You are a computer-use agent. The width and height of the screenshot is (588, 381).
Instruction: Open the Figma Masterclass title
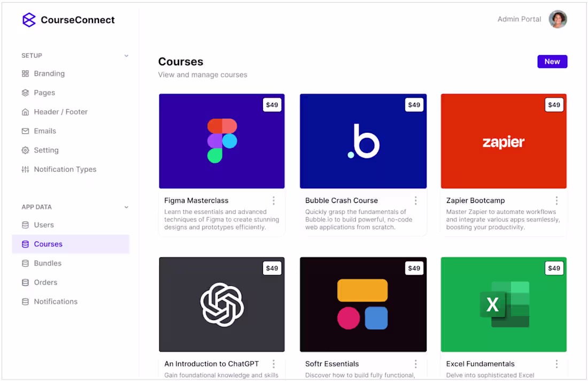tap(196, 201)
